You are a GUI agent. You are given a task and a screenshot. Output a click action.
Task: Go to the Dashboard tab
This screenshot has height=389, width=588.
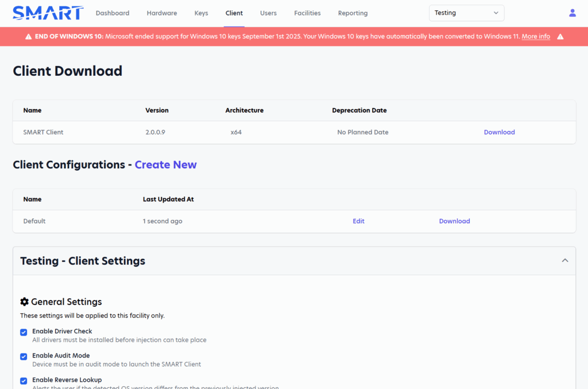pos(113,13)
